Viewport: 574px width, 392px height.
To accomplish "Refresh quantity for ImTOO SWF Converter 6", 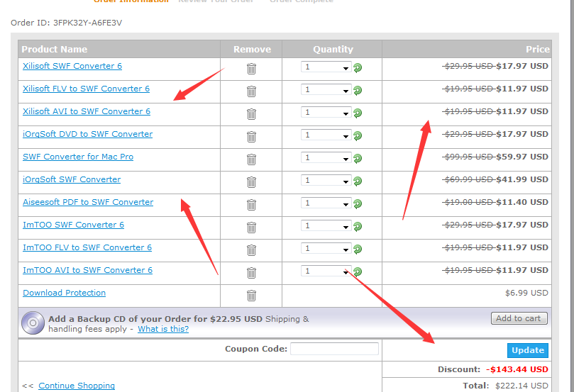I will click(358, 226).
